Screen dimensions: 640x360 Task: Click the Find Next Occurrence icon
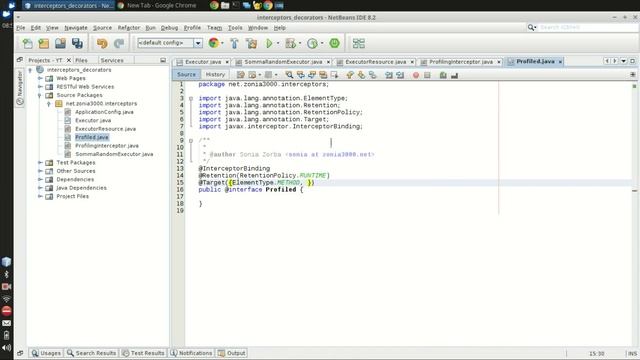coord(312,75)
